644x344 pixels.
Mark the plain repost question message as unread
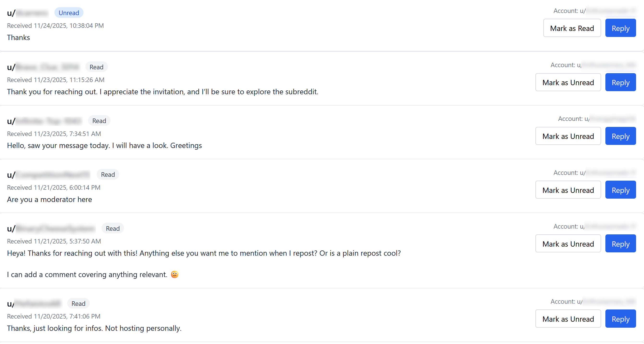(568, 244)
